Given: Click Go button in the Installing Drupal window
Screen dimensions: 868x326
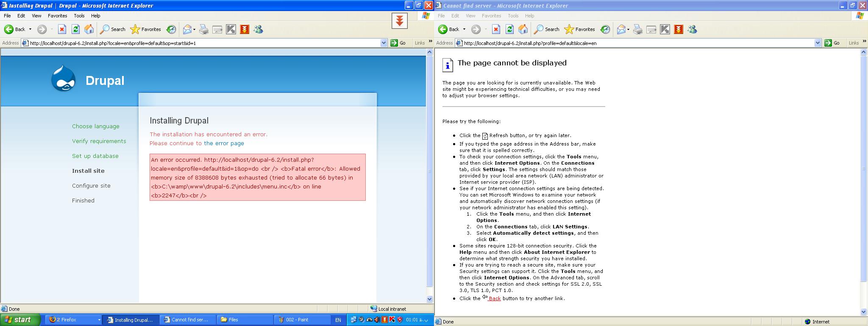Looking at the screenshot, I should pos(398,43).
